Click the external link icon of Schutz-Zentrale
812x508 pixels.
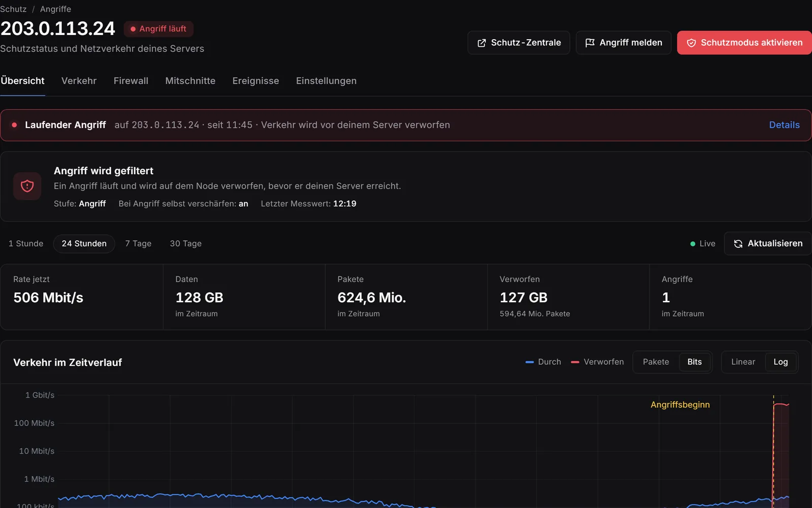pyautogui.click(x=482, y=43)
